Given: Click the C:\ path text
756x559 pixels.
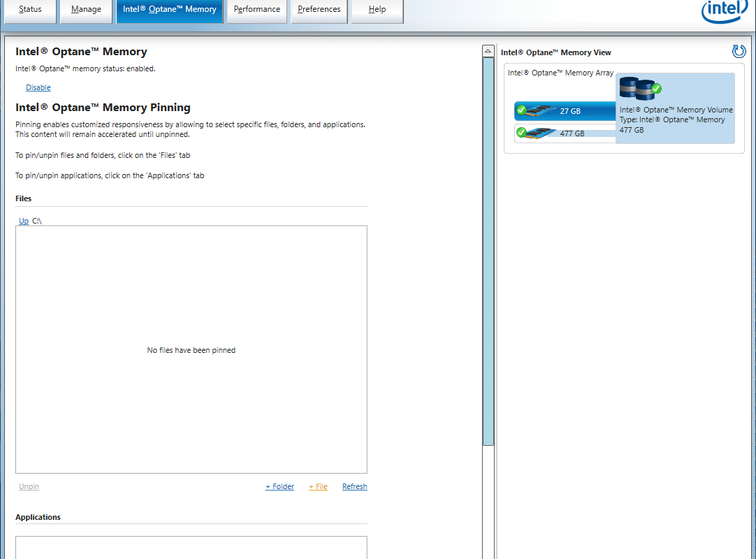Looking at the screenshot, I should (x=36, y=221).
